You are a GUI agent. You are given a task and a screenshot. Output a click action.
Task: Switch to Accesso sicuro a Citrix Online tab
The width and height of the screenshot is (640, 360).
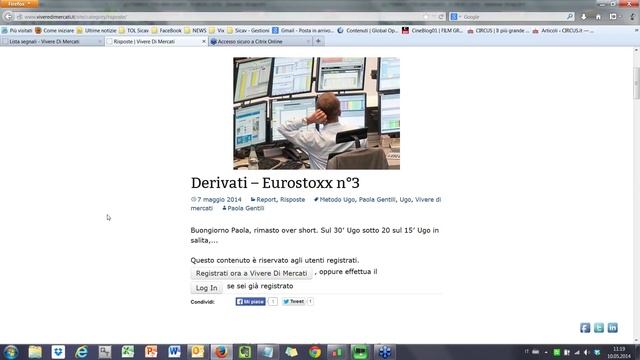tap(260, 41)
